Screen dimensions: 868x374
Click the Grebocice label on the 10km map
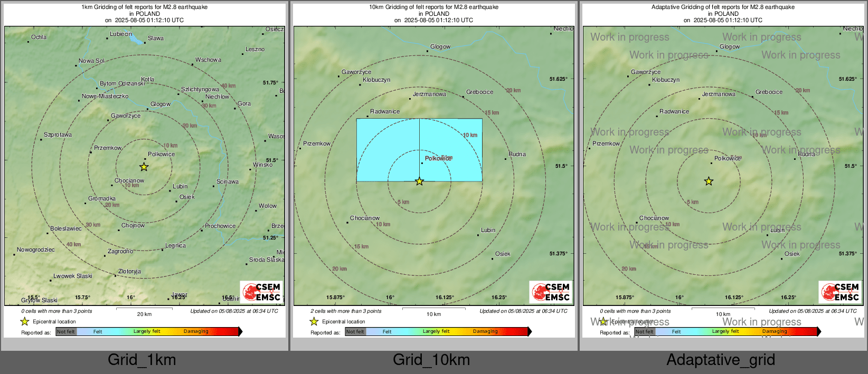479,92
